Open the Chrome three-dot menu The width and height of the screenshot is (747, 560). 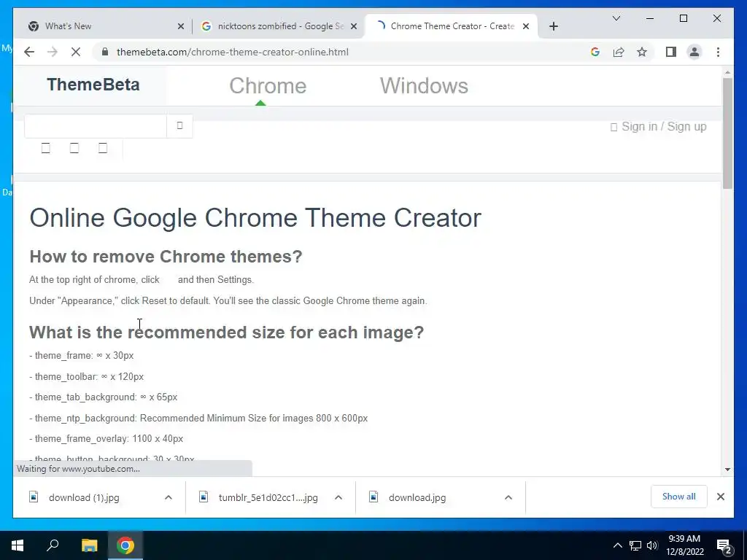coord(718,52)
